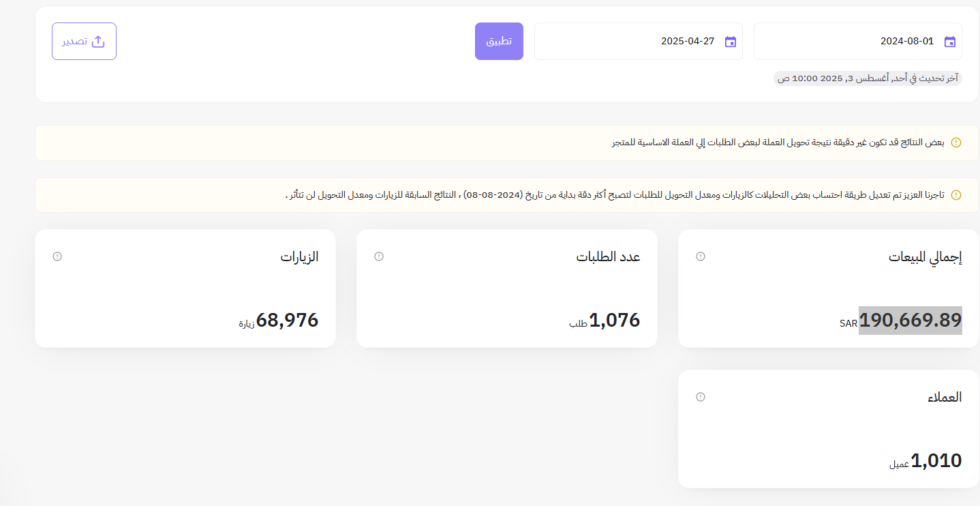Click the تصدير export button
This screenshot has width=980, height=506.
(x=84, y=41)
